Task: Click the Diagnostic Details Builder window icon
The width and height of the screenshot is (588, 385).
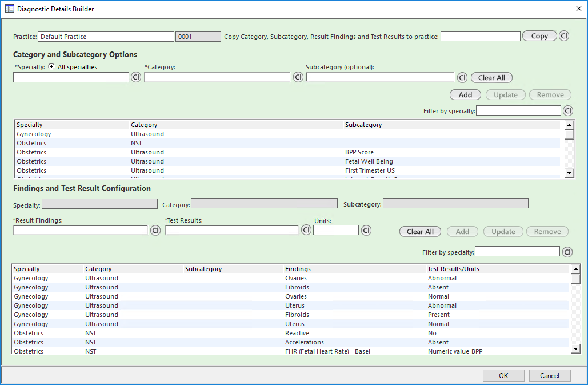Action: click(10, 9)
